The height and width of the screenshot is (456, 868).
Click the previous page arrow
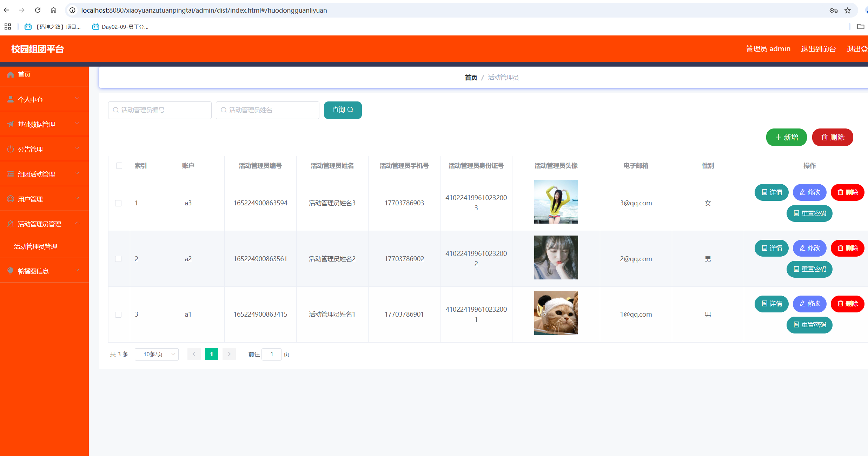tap(194, 354)
